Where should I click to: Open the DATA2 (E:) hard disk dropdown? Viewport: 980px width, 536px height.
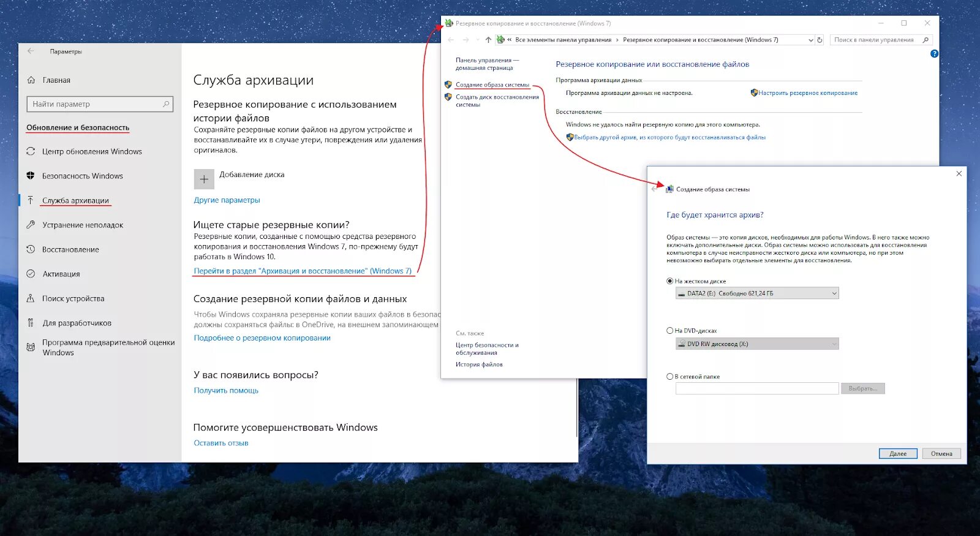pos(757,293)
